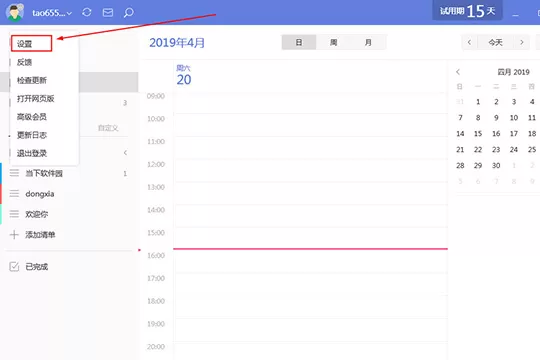Select April 16 in the mini calendar
Screen dimensions: 540x360
point(496,134)
